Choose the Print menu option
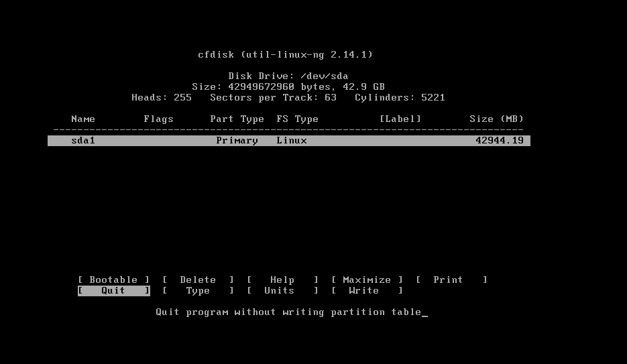The width and height of the screenshot is (627, 364). click(x=451, y=280)
